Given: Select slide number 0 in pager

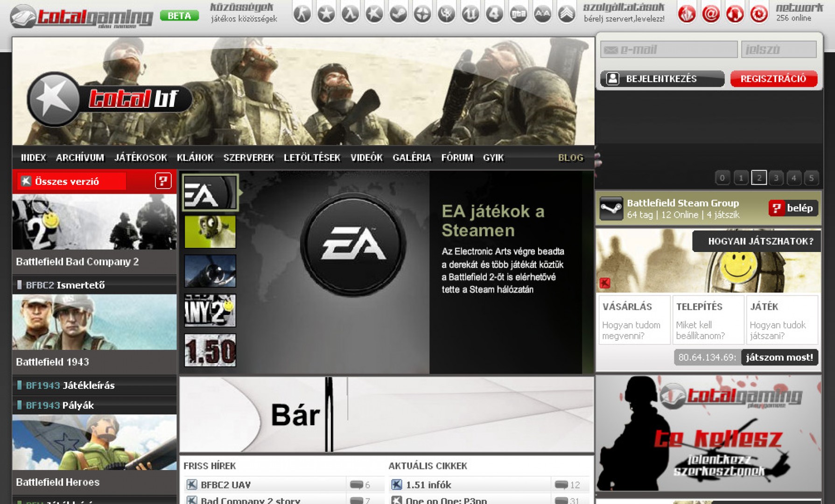Looking at the screenshot, I should coord(723,178).
